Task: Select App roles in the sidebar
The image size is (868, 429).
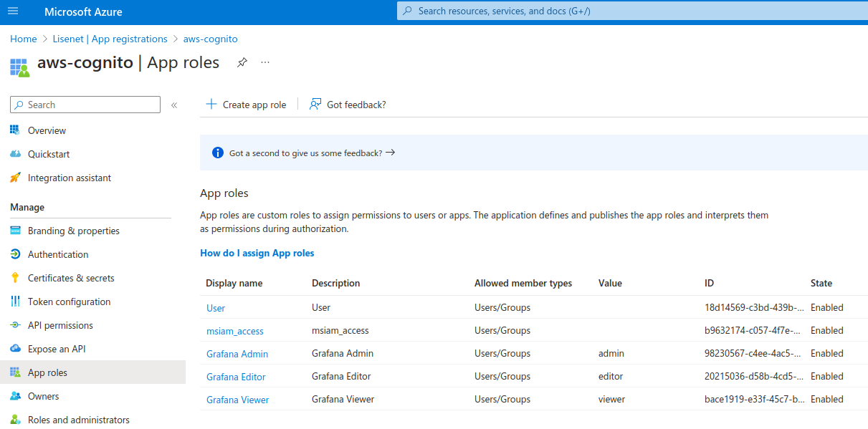Action: [92, 372]
